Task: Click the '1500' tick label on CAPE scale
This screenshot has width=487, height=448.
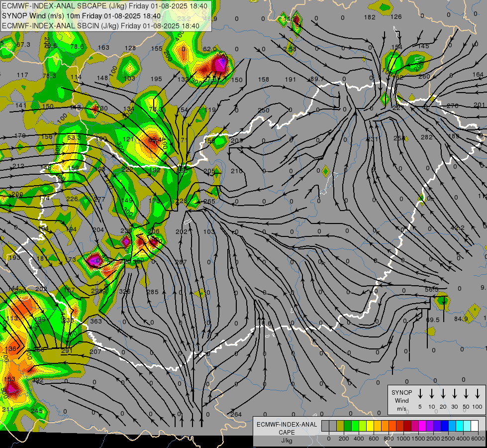Action: pos(418,439)
